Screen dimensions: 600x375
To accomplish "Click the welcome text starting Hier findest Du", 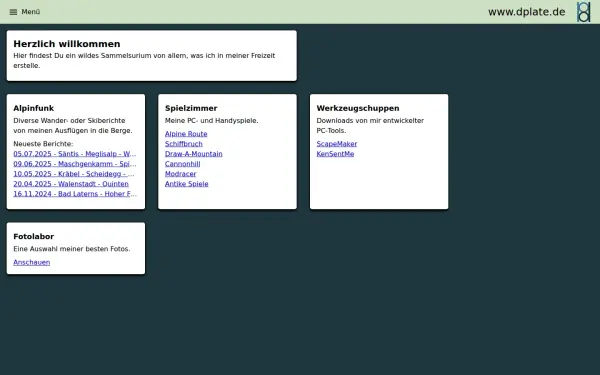I will pos(144,60).
